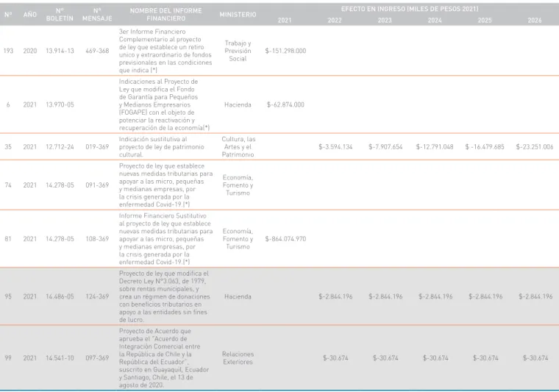The image size is (559, 392).
Task: Select the $-864.074.970 value
Action: click(x=285, y=239)
